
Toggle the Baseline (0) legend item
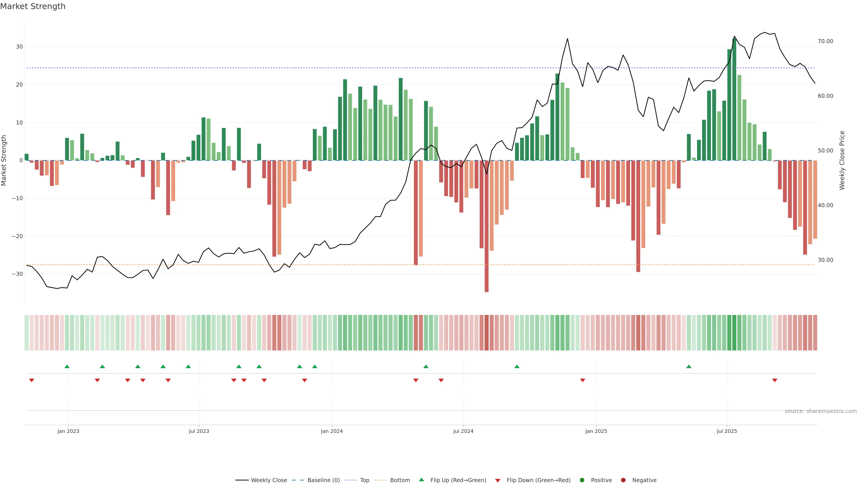(x=323, y=480)
